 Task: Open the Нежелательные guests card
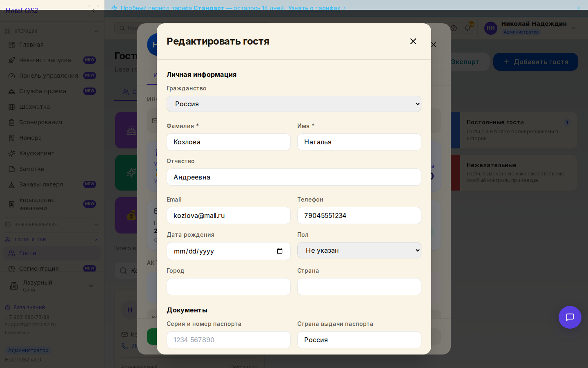514,173
